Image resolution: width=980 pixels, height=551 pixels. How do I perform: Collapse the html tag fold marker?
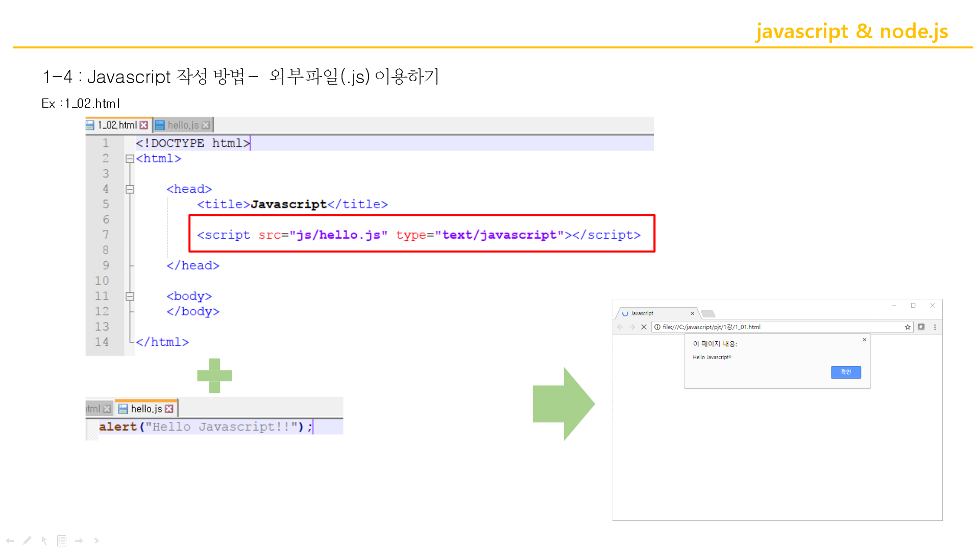point(130,159)
